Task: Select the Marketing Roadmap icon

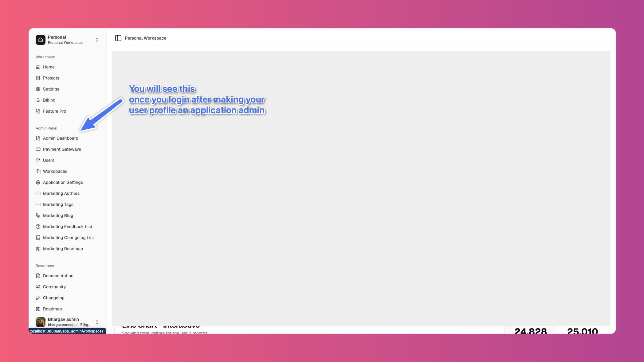Action: [x=38, y=248]
